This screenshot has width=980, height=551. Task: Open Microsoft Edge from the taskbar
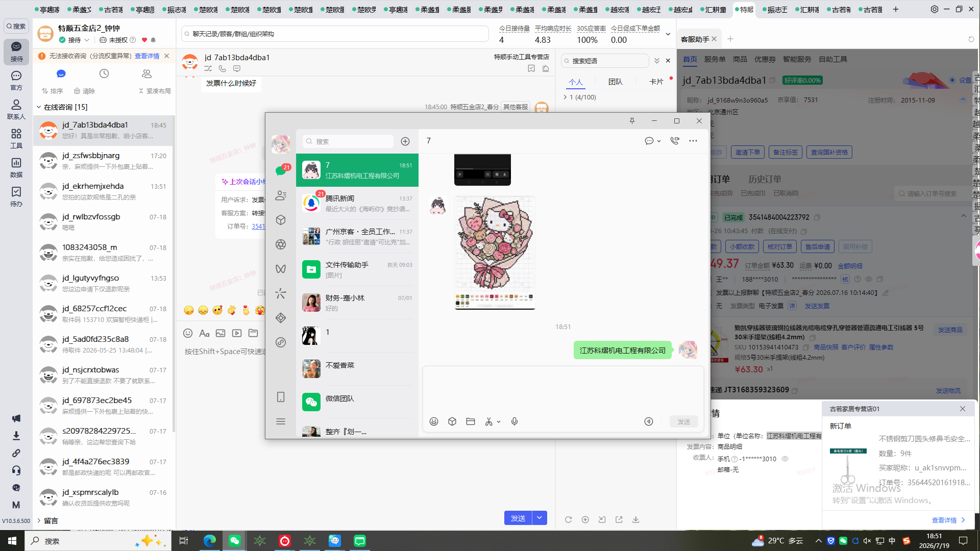(209, 541)
